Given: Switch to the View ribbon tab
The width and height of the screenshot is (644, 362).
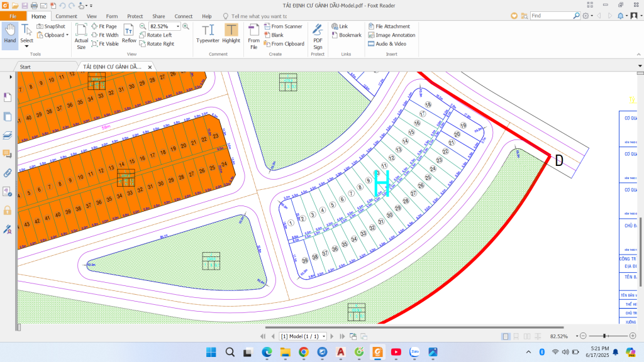Looking at the screenshot, I should click(92, 16).
